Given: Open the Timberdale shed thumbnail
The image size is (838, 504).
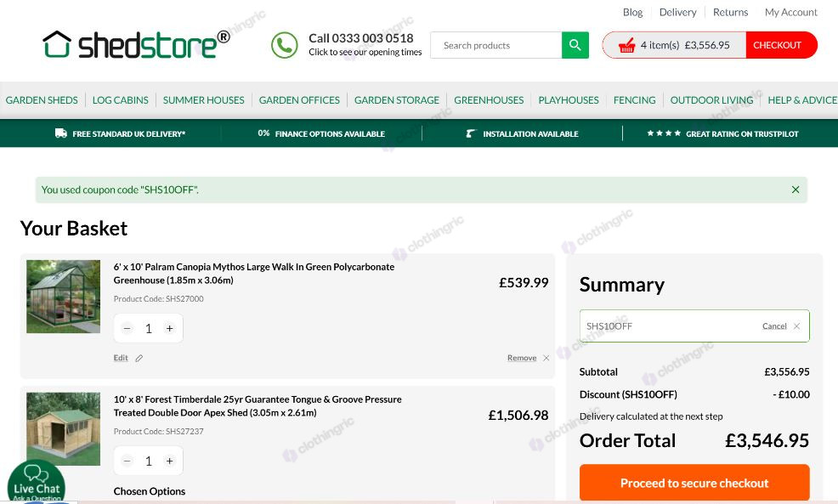Looking at the screenshot, I should [x=64, y=429].
